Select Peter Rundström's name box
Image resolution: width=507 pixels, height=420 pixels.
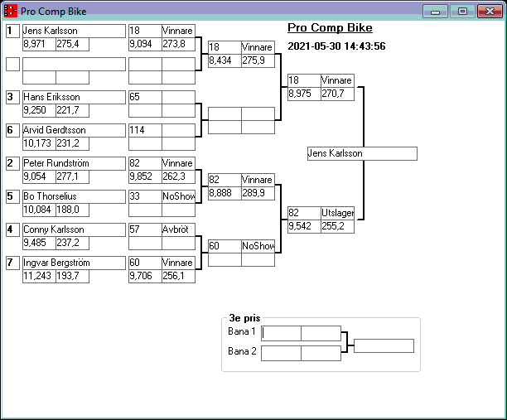point(73,163)
